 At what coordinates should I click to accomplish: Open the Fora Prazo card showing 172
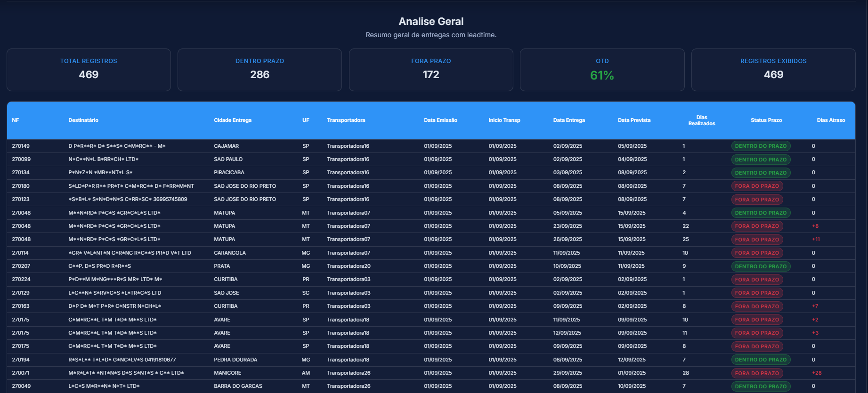click(x=431, y=70)
